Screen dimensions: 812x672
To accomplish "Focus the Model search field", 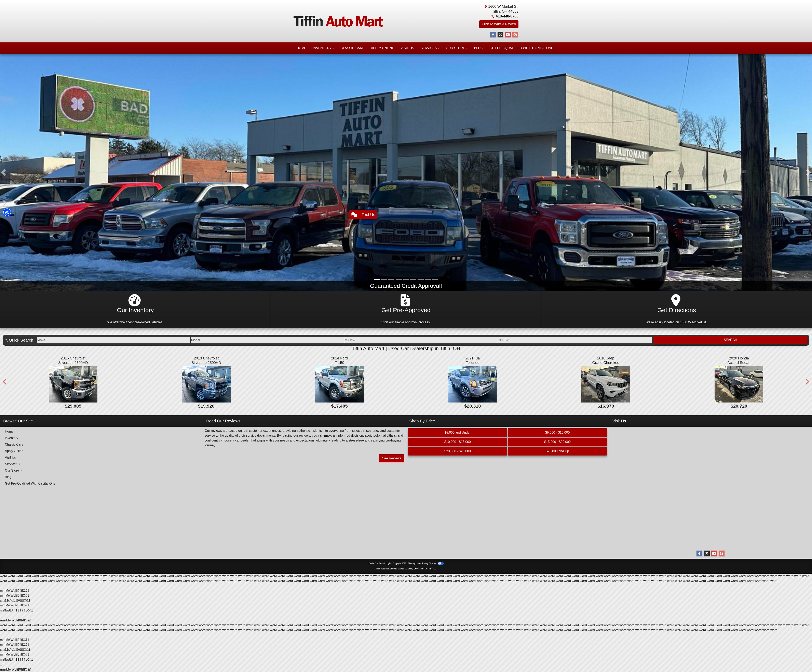I will click(x=267, y=340).
